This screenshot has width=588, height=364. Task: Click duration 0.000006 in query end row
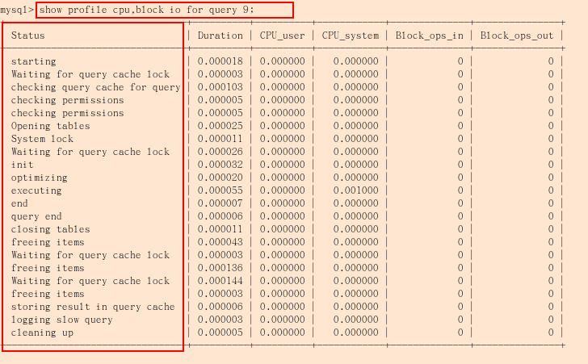click(x=220, y=216)
